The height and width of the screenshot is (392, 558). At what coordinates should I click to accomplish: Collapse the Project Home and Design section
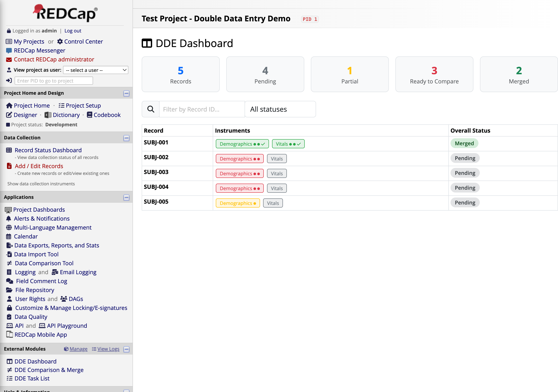pyautogui.click(x=126, y=93)
